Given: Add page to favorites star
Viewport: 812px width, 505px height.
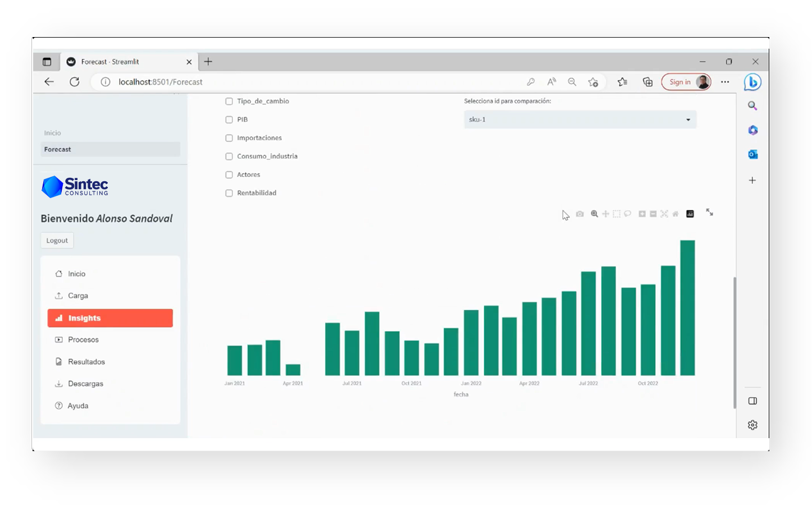Looking at the screenshot, I should pos(593,82).
